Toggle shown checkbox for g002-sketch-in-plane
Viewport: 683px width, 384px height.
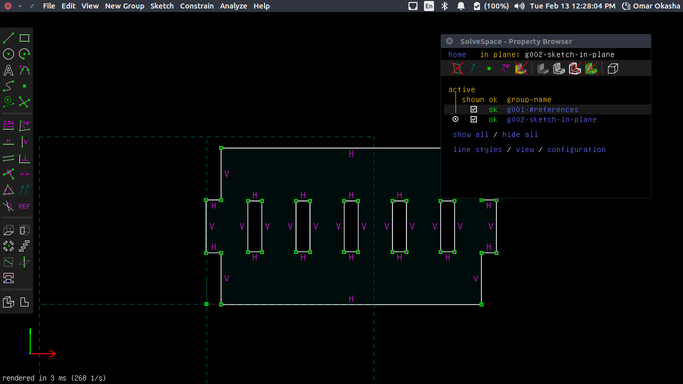[x=473, y=119]
